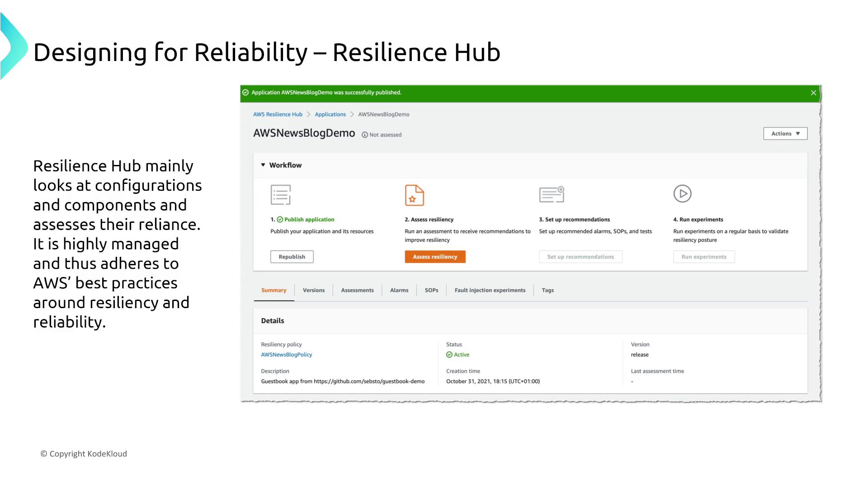Click the Republish button
This screenshot has height=488, width=868.
click(292, 257)
